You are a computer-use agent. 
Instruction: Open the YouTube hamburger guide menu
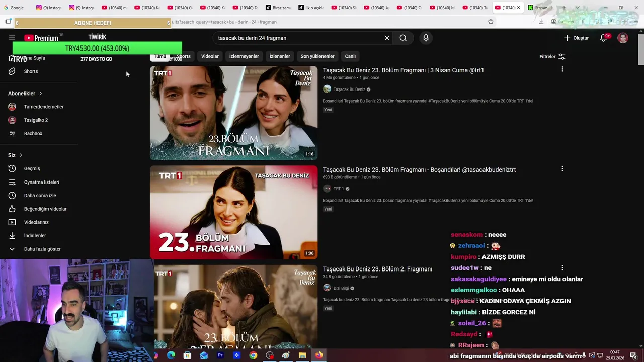[x=12, y=38]
